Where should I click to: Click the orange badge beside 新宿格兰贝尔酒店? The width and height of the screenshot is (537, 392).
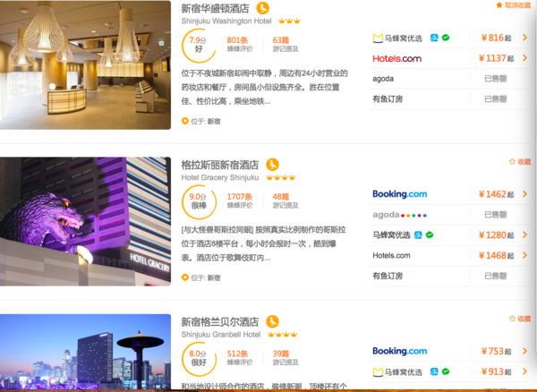(273, 321)
